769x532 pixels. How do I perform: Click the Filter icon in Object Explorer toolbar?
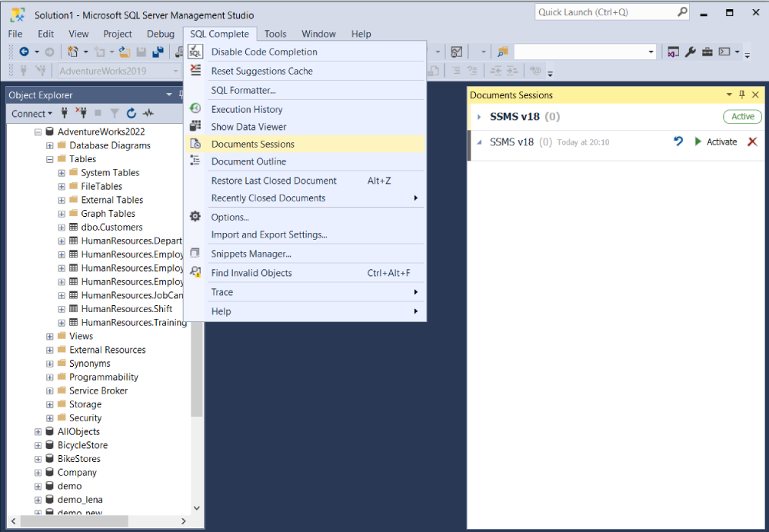coord(115,113)
